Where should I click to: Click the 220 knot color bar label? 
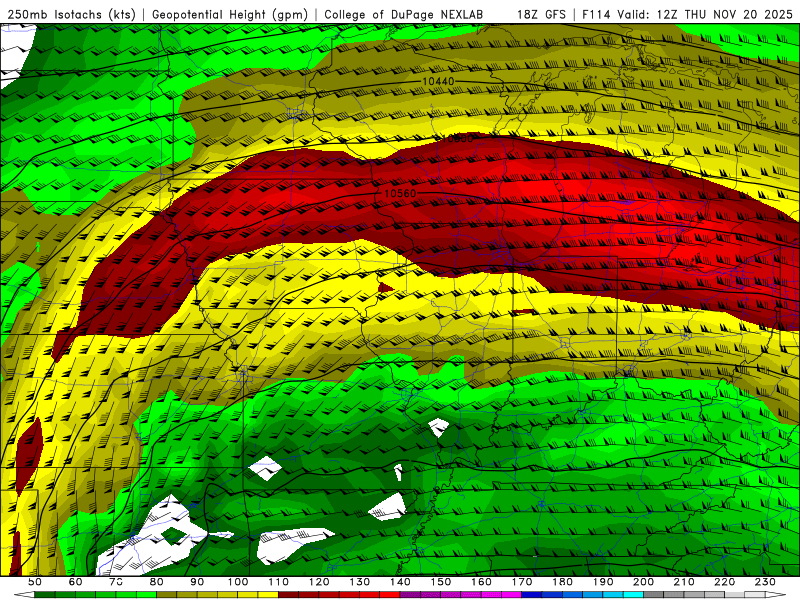pos(724,582)
